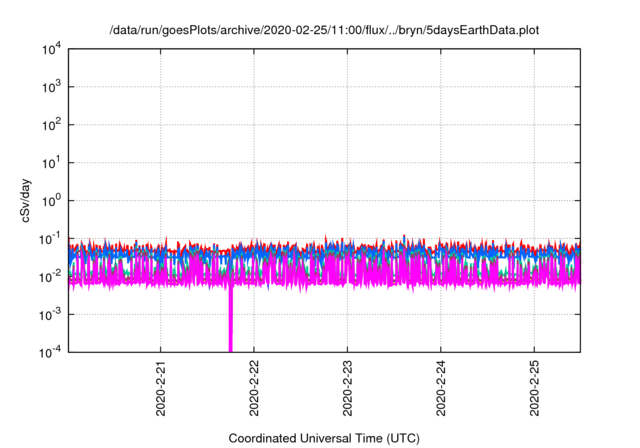The image size is (640, 448).
Task: Click the 10^-1 y-axis tick label
Action: click(50, 239)
